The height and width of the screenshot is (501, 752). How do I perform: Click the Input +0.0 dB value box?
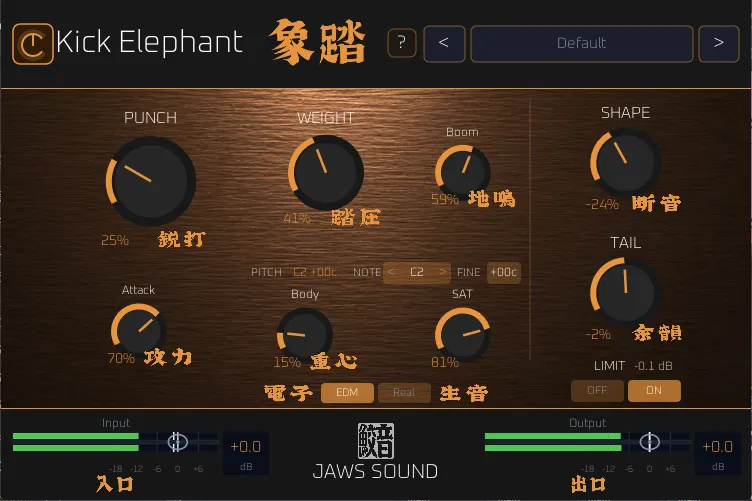pos(246,453)
